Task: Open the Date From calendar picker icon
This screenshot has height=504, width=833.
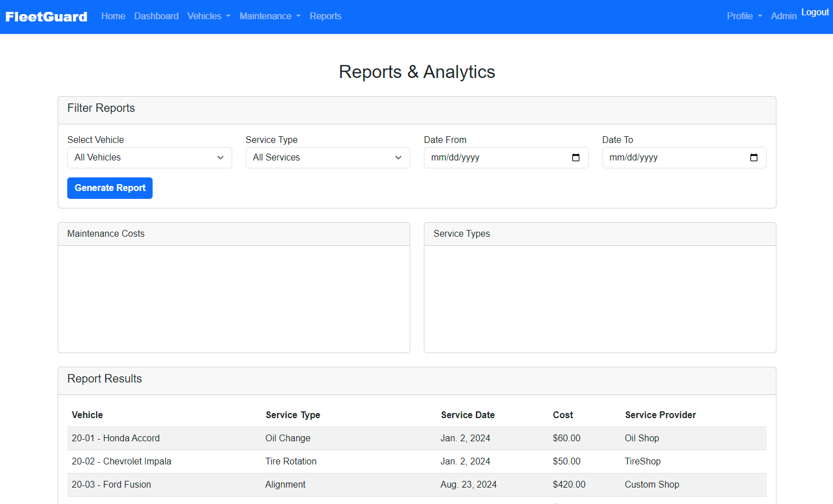Action: coord(575,158)
